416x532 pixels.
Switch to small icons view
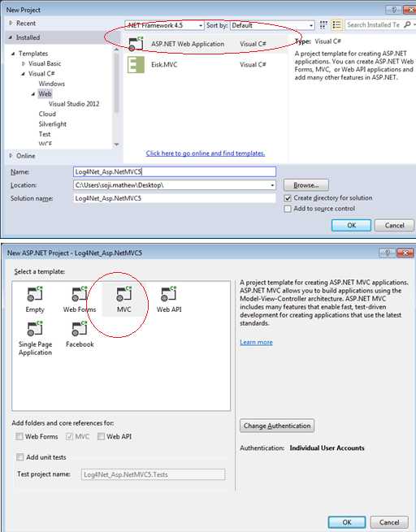point(323,24)
